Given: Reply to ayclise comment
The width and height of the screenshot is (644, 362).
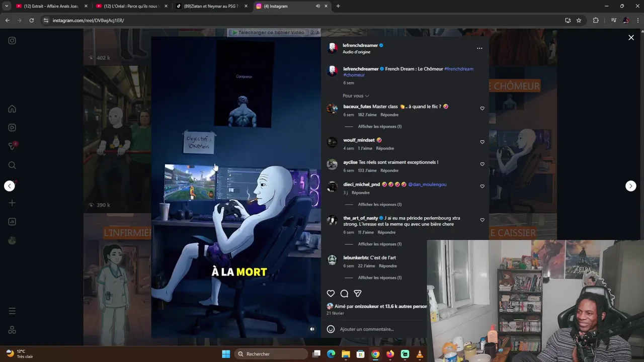Looking at the screenshot, I should (x=389, y=170).
